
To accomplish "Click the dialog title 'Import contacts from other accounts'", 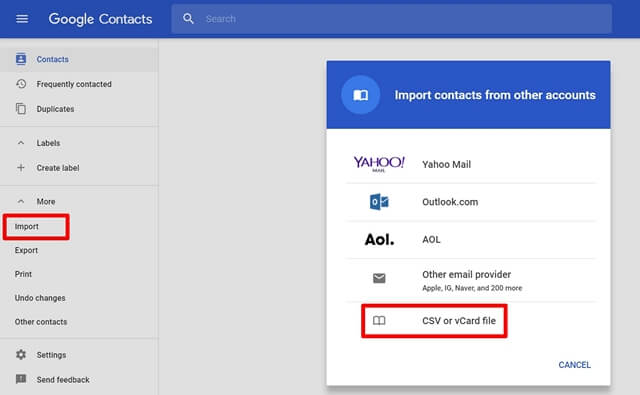I will [x=495, y=95].
